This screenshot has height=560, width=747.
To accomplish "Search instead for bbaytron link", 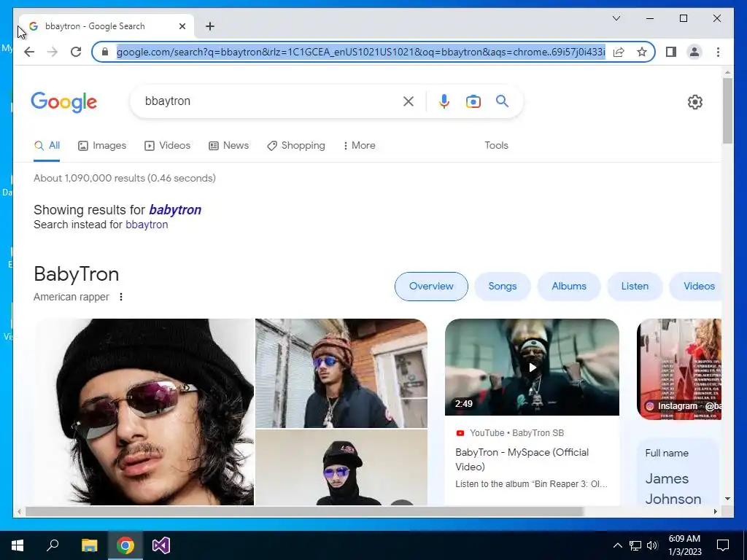I will tap(146, 225).
